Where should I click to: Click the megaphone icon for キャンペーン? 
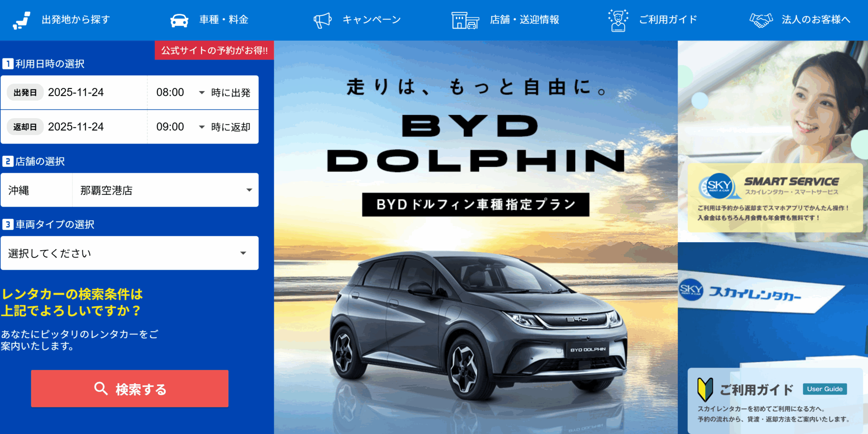coord(323,20)
